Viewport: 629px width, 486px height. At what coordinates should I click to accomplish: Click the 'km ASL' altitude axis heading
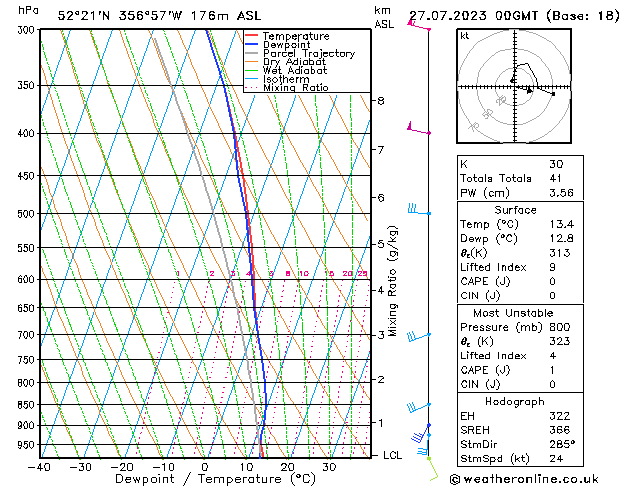pyautogui.click(x=384, y=17)
